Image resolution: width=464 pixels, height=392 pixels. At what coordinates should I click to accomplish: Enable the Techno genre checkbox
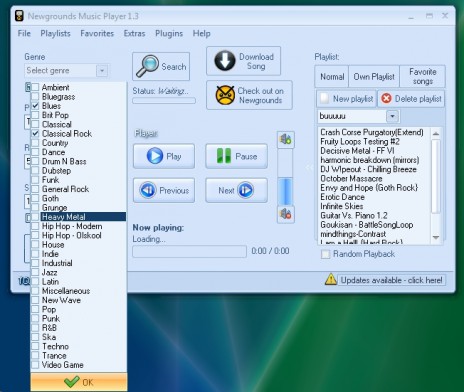pyautogui.click(x=35, y=346)
